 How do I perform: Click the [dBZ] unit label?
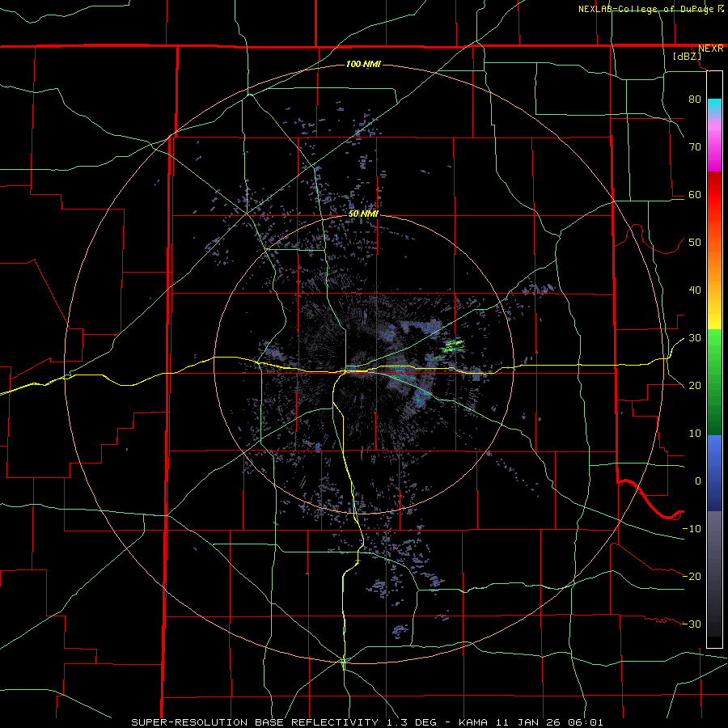pyautogui.click(x=687, y=57)
